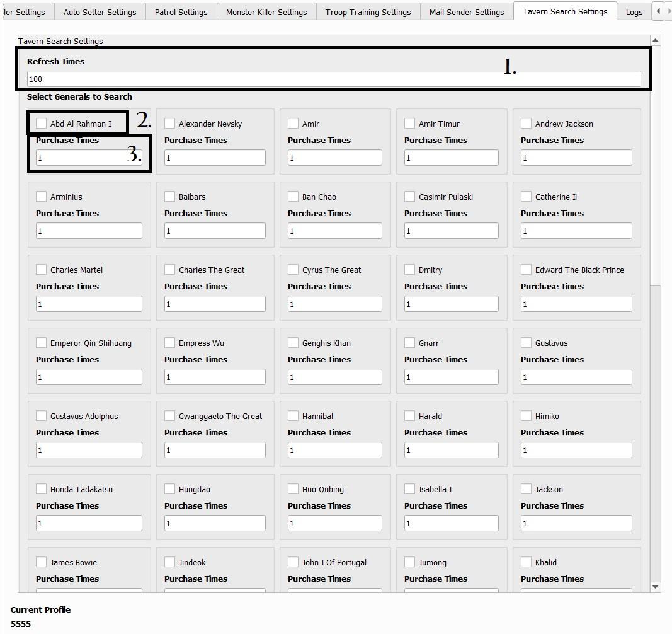
Task: Enable the Khalid general checkbox
Action: [x=526, y=562]
